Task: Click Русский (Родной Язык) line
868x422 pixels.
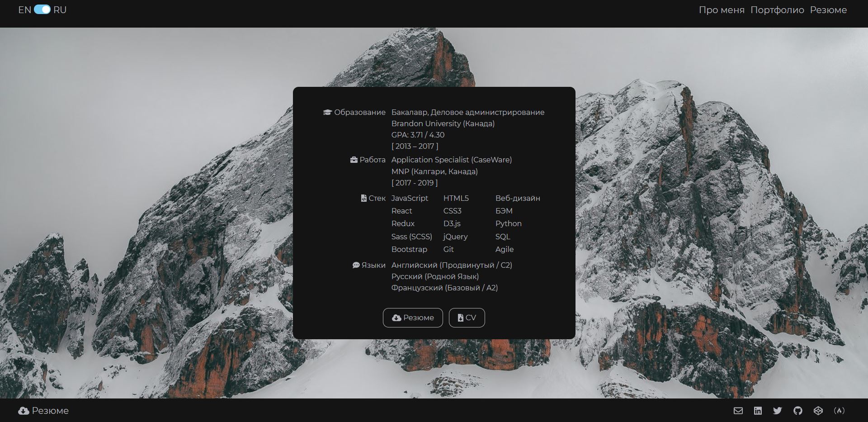Action: 435,276
